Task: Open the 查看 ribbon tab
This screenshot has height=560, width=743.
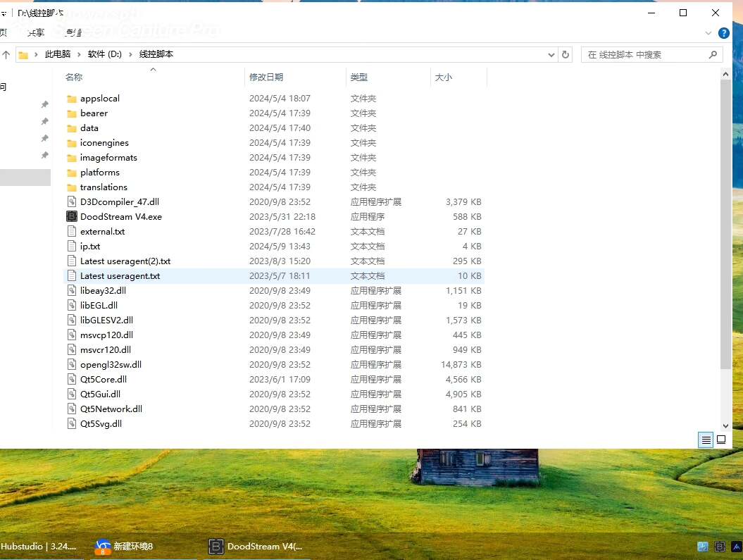Action: point(73,32)
